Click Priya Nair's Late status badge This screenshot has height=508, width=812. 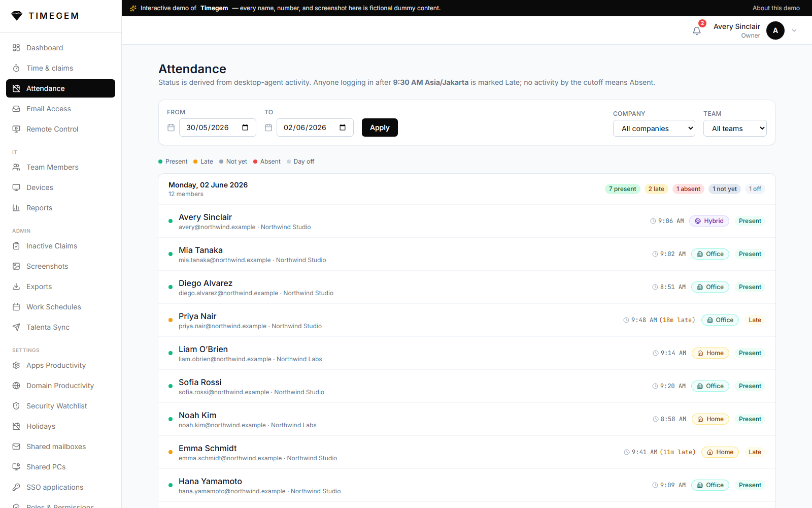click(755, 320)
